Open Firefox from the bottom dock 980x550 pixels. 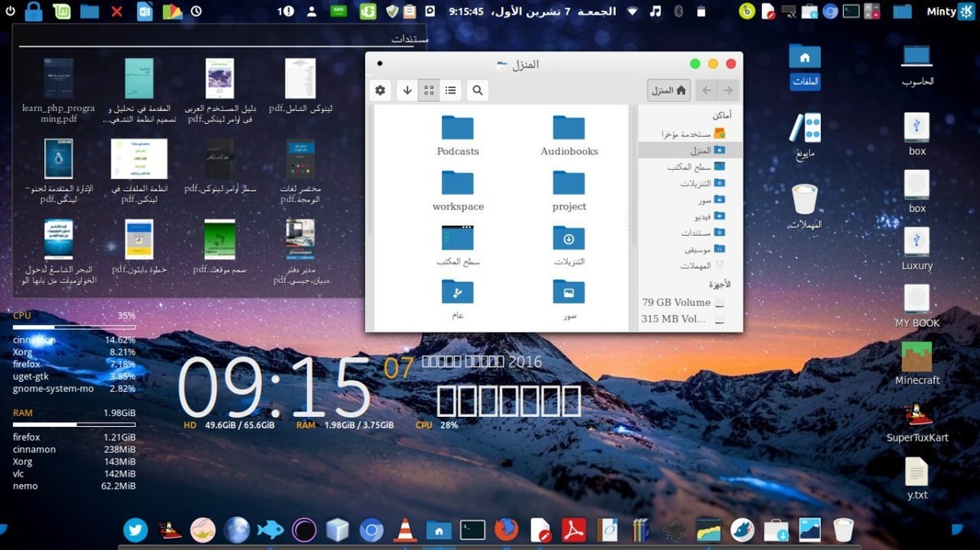point(506,530)
